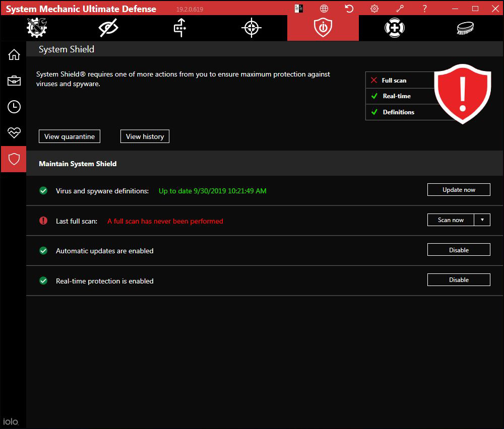Open the Privacy Guardian crossed-eye tab

pos(108,28)
